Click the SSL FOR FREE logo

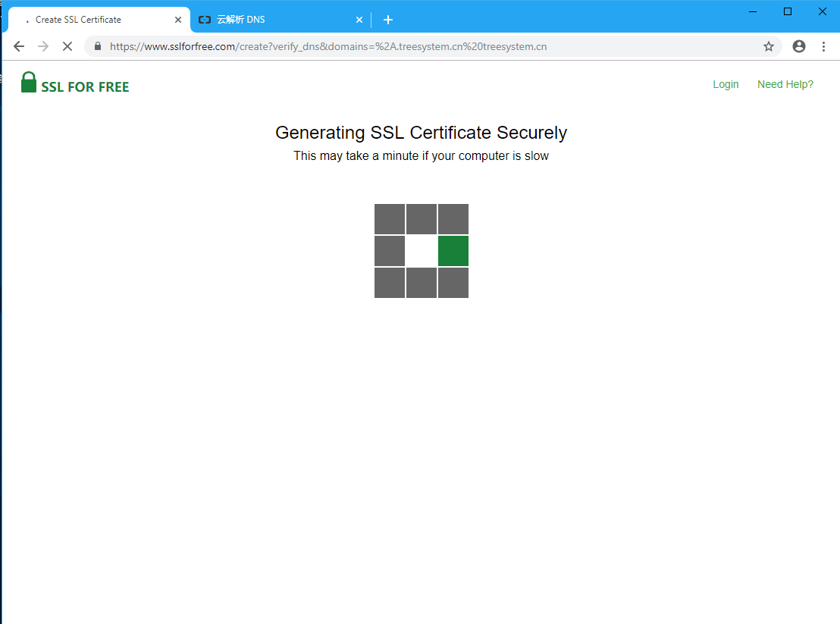(x=75, y=83)
